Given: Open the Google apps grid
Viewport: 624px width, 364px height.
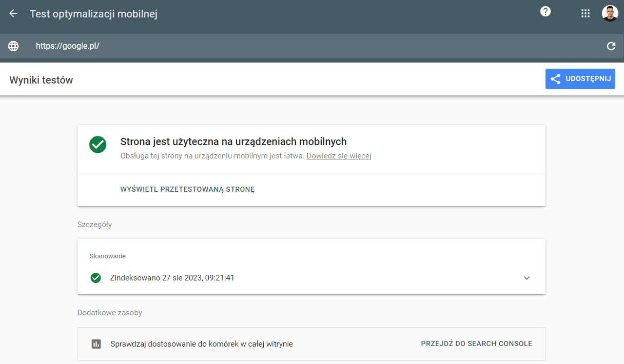Looking at the screenshot, I should coord(586,14).
